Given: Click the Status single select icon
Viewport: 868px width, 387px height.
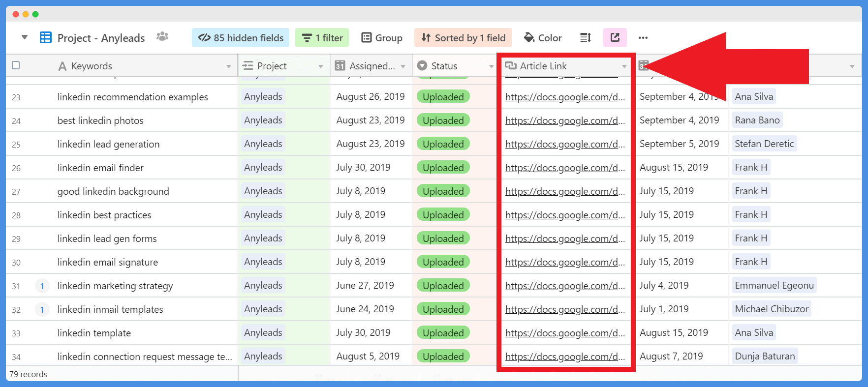Looking at the screenshot, I should 422,66.
